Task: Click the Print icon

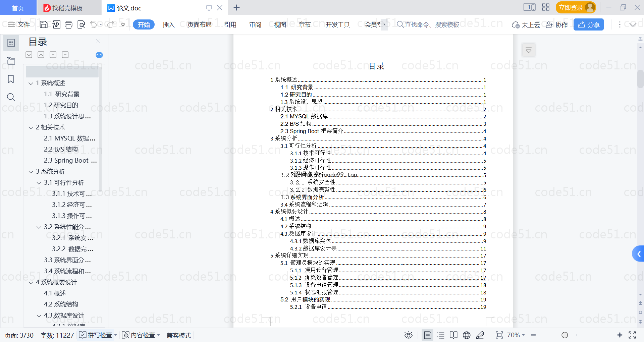Action: (x=68, y=24)
